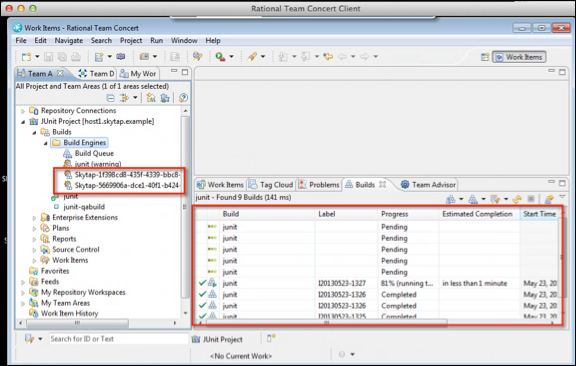The image size is (576, 366).
Task: Expand the Repository Connections node
Action: click(23, 111)
